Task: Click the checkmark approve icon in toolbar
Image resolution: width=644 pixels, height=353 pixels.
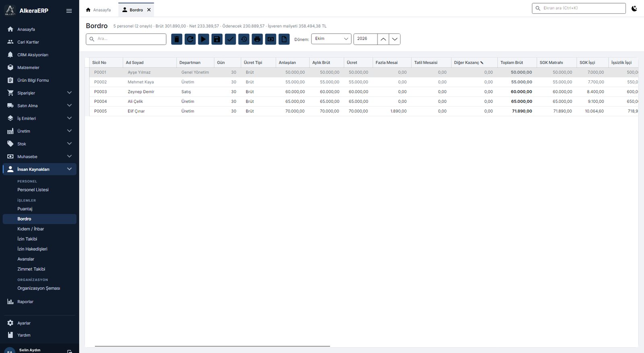Action: tap(230, 39)
